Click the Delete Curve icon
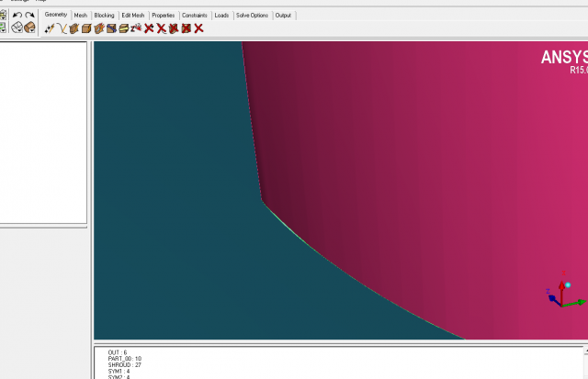 point(161,28)
